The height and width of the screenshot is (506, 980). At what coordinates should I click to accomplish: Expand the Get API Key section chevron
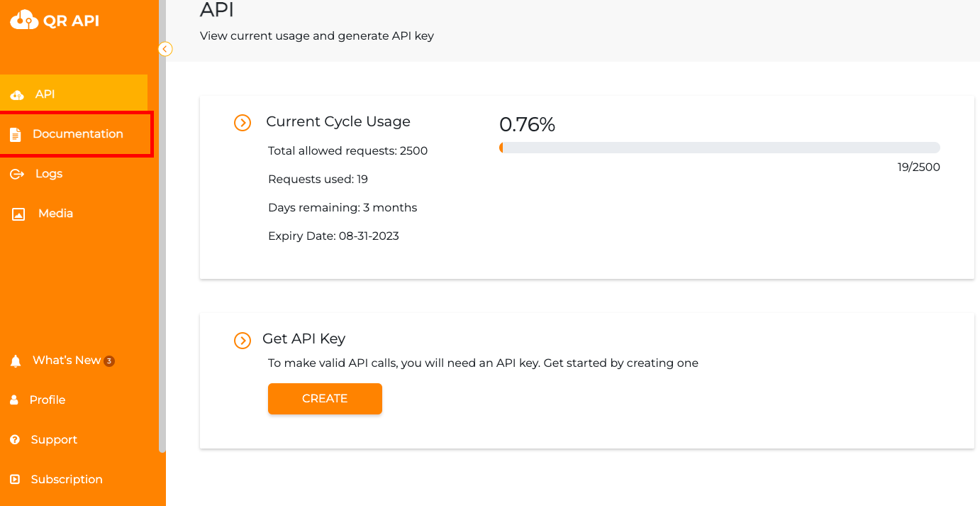(x=243, y=341)
